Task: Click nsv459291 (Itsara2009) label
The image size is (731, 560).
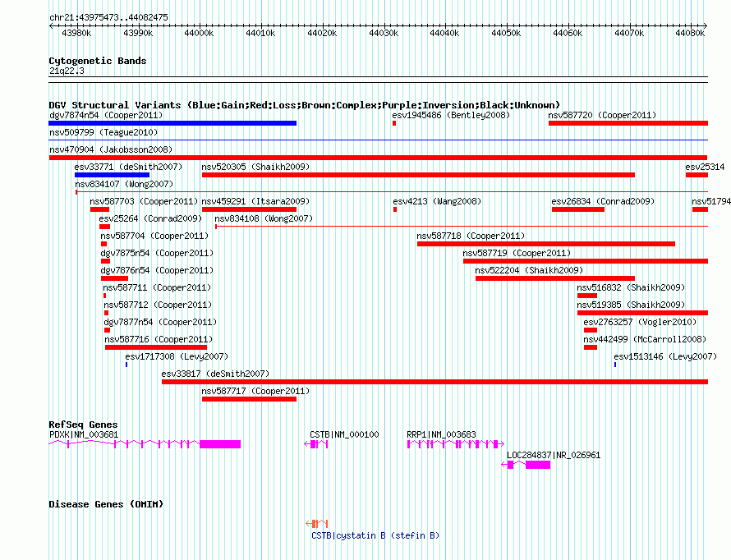Action: point(255,201)
